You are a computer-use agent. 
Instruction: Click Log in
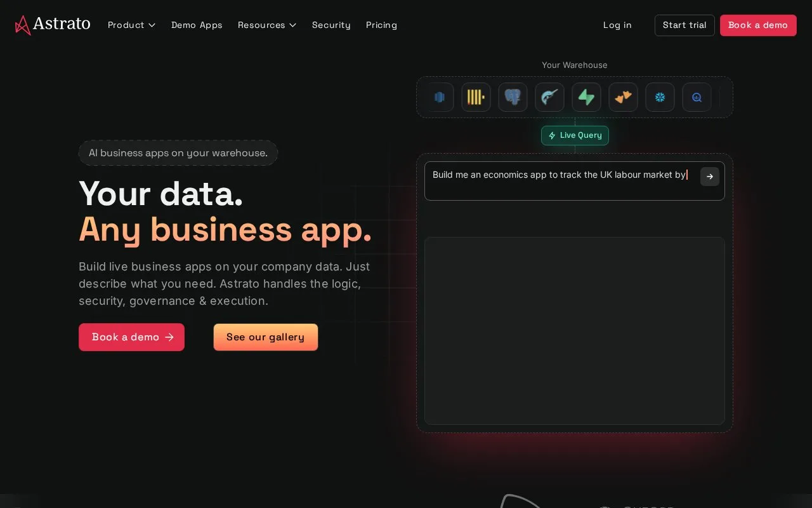pyautogui.click(x=617, y=25)
